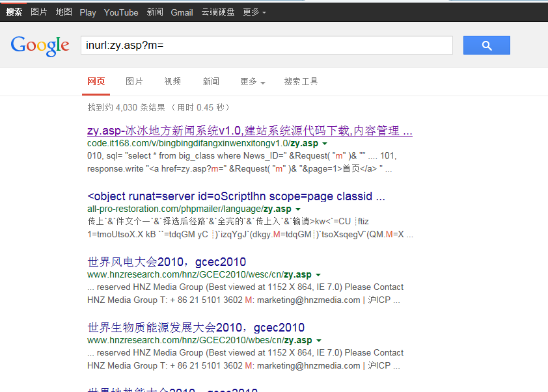Open the 世界风电大会2010, gcec2010 result
The width and height of the screenshot is (548, 392).
[167, 262]
